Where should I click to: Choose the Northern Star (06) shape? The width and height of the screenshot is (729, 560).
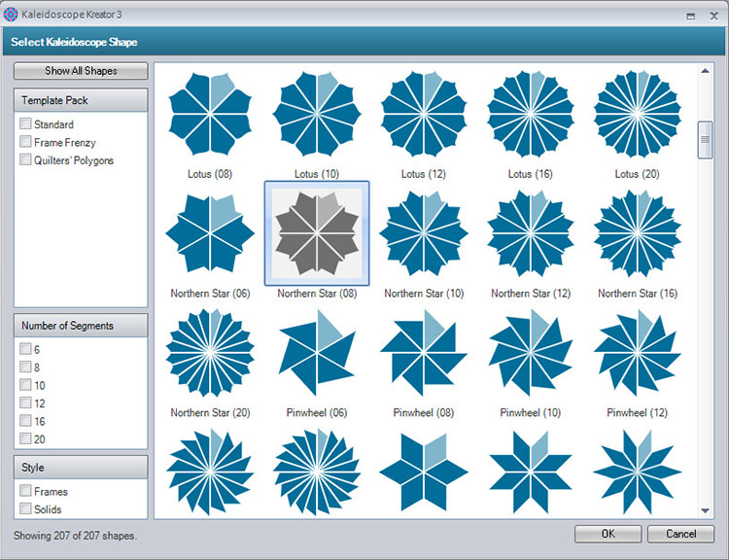(x=210, y=233)
